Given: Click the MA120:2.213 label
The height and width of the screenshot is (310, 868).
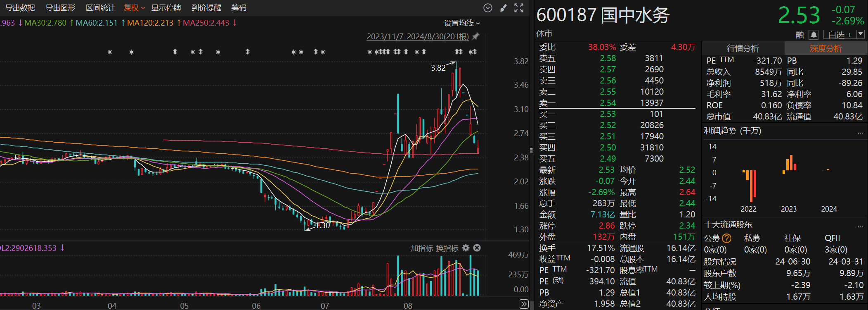Looking at the screenshot, I should (x=150, y=23).
